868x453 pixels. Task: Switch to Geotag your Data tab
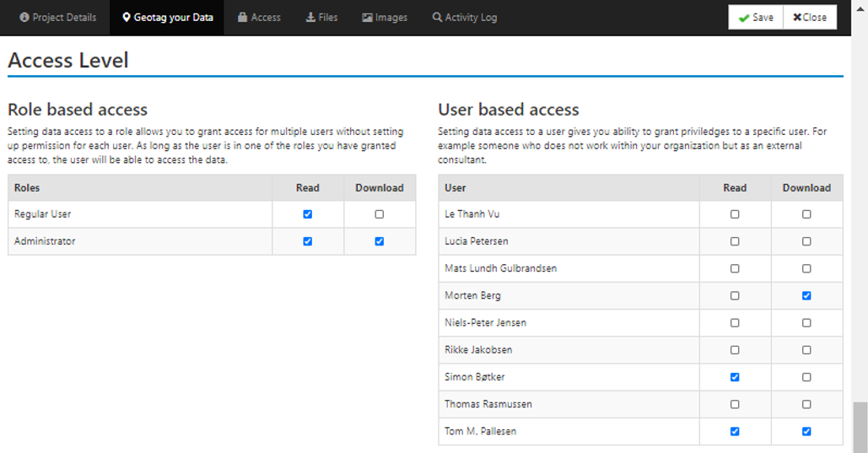click(x=167, y=17)
